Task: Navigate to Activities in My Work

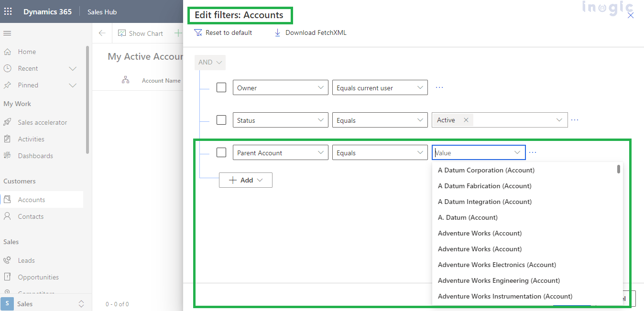Action: pyautogui.click(x=32, y=139)
